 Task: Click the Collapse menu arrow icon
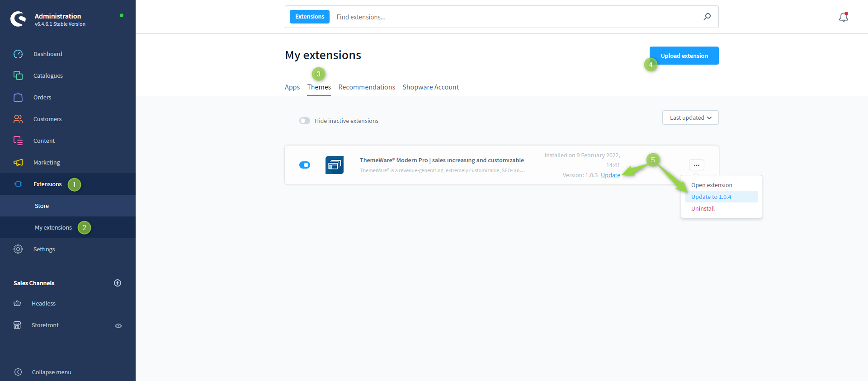pos(18,372)
